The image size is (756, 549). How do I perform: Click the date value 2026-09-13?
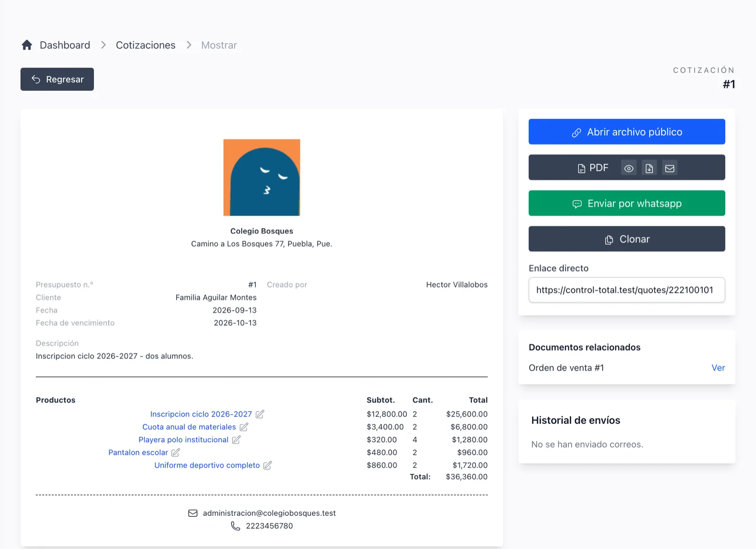pos(234,310)
